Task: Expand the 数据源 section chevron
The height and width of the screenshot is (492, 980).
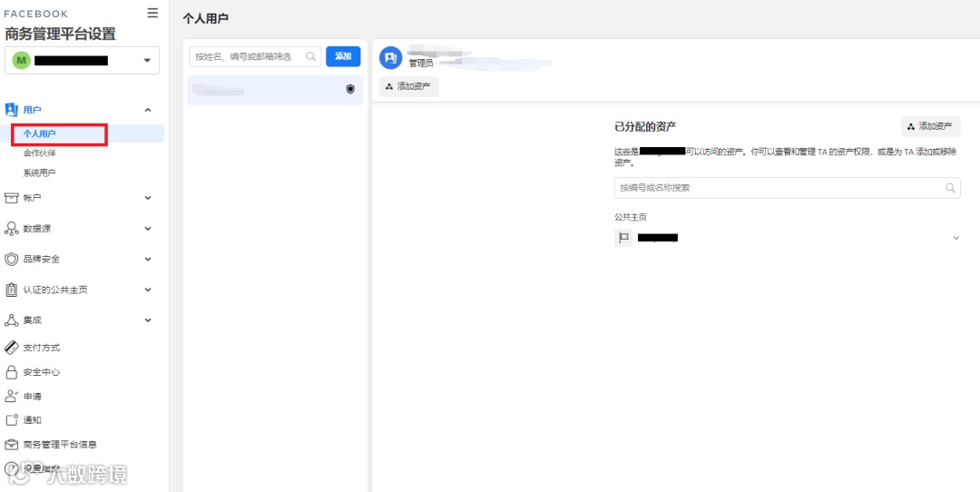Action: [148, 229]
